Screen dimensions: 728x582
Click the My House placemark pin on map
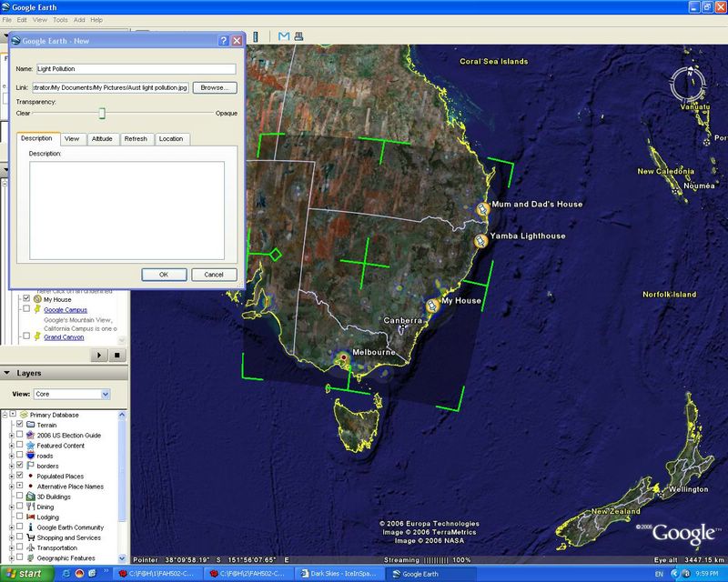pyautogui.click(x=432, y=306)
